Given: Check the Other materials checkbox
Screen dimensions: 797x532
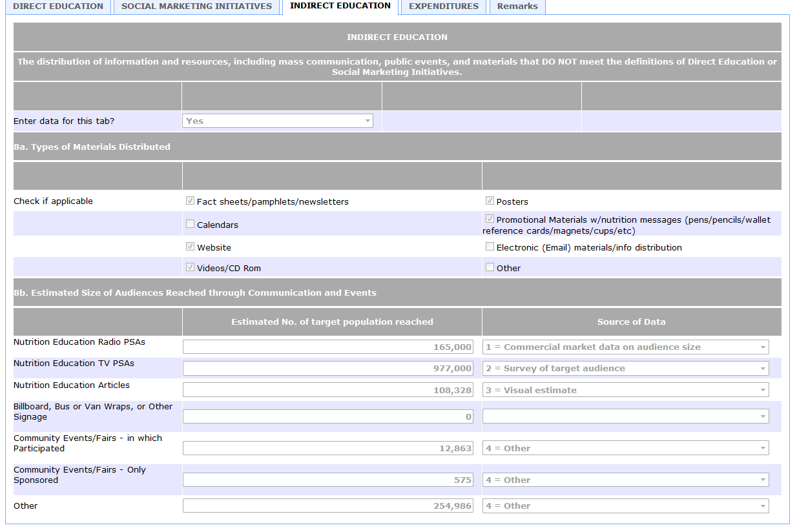Looking at the screenshot, I should tap(490, 267).
